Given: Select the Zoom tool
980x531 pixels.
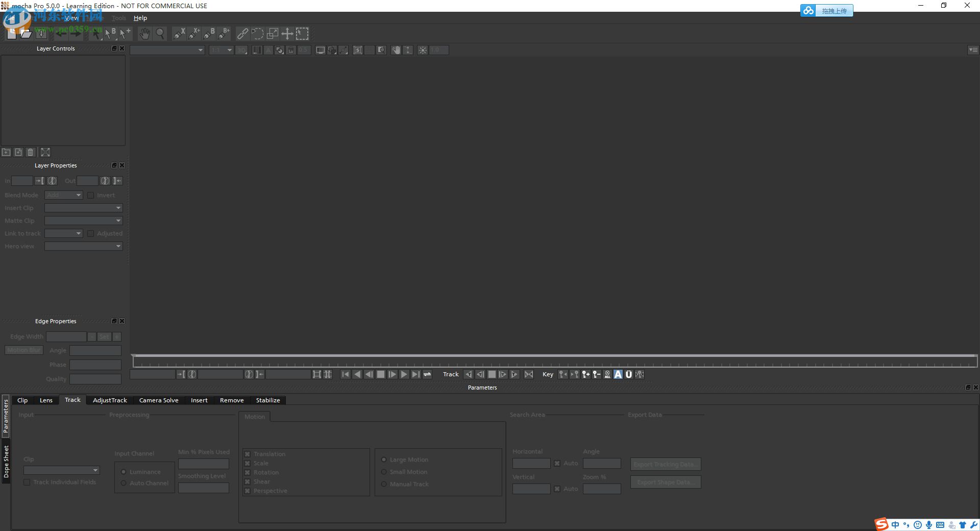Looking at the screenshot, I should 160,34.
